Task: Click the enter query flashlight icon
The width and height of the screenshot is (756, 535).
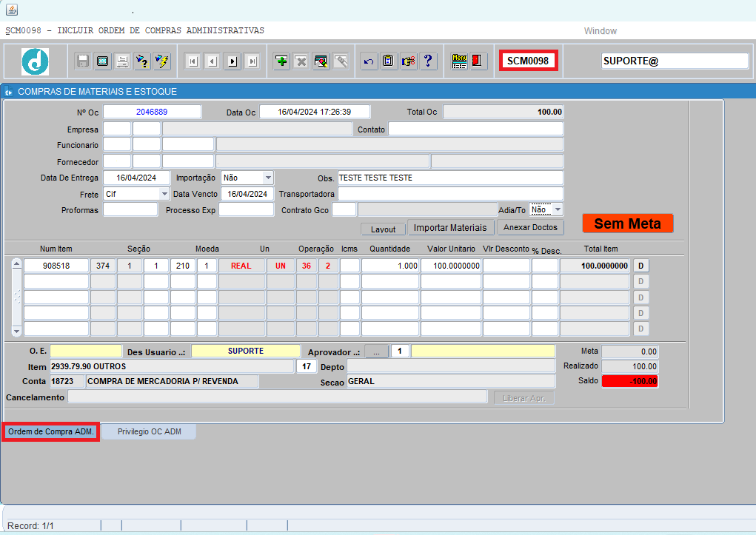Action: 142,61
